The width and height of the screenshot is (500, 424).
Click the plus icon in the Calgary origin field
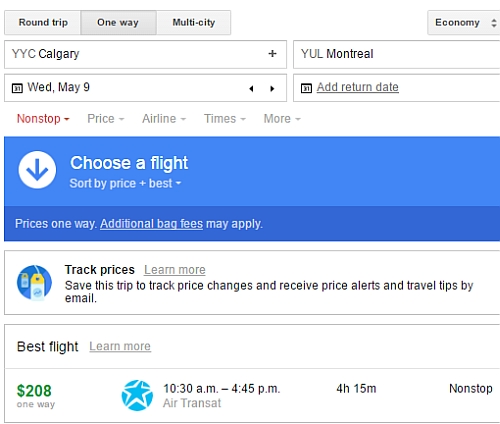(x=272, y=54)
